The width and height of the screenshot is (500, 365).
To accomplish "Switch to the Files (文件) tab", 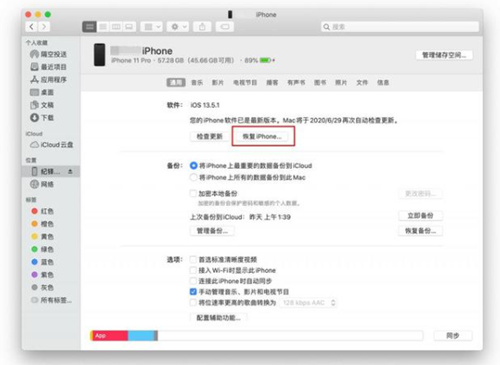I will pyautogui.click(x=362, y=82).
